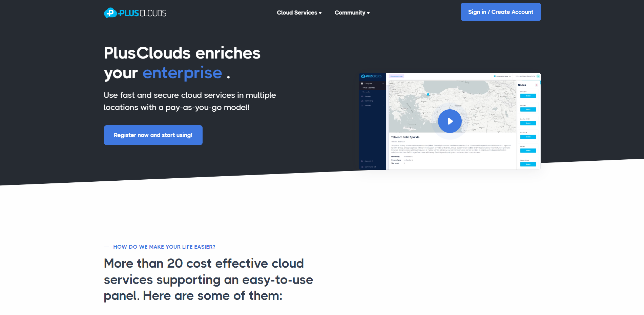Click Register now and start using! button
Image resolution: width=644 pixels, height=315 pixels.
coord(153,135)
